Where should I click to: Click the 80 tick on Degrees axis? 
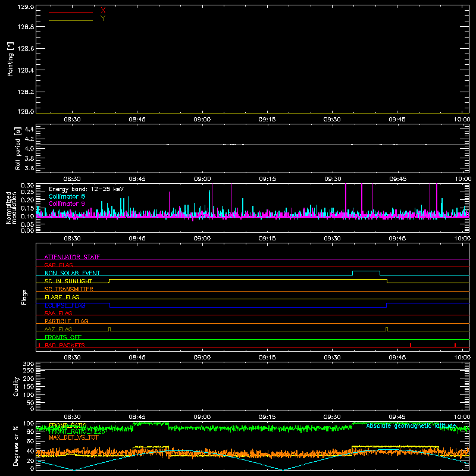[30, 431]
